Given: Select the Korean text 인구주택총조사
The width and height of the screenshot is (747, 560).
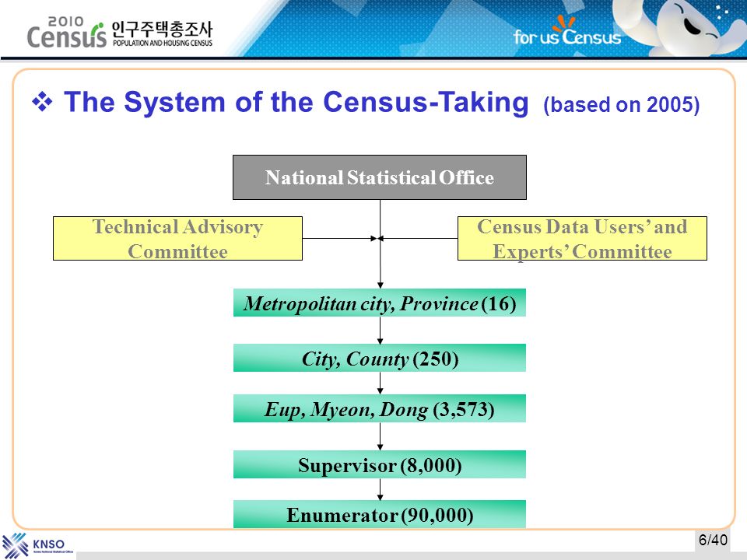Looking at the screenshot, I should pos(162,29).
